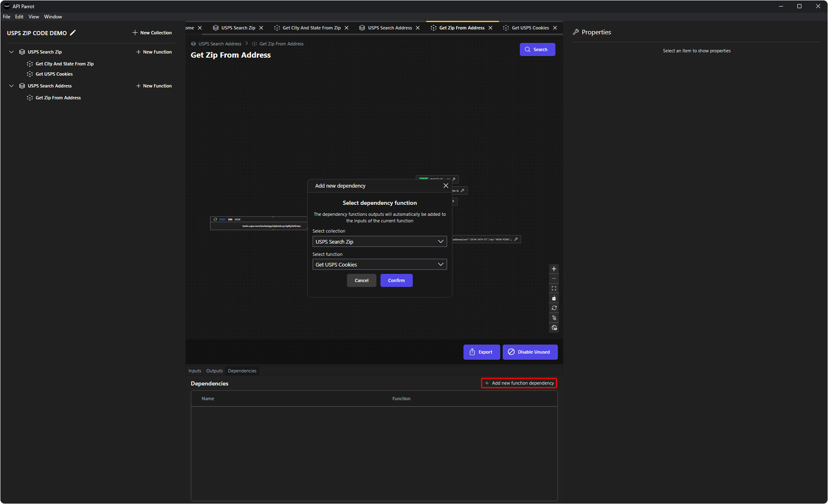Click the share icon on the Export button

(x=472, y=352)
